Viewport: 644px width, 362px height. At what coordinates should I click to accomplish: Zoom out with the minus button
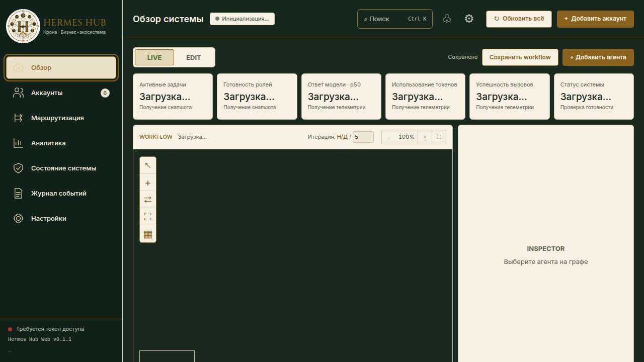[x=388, y=137]
